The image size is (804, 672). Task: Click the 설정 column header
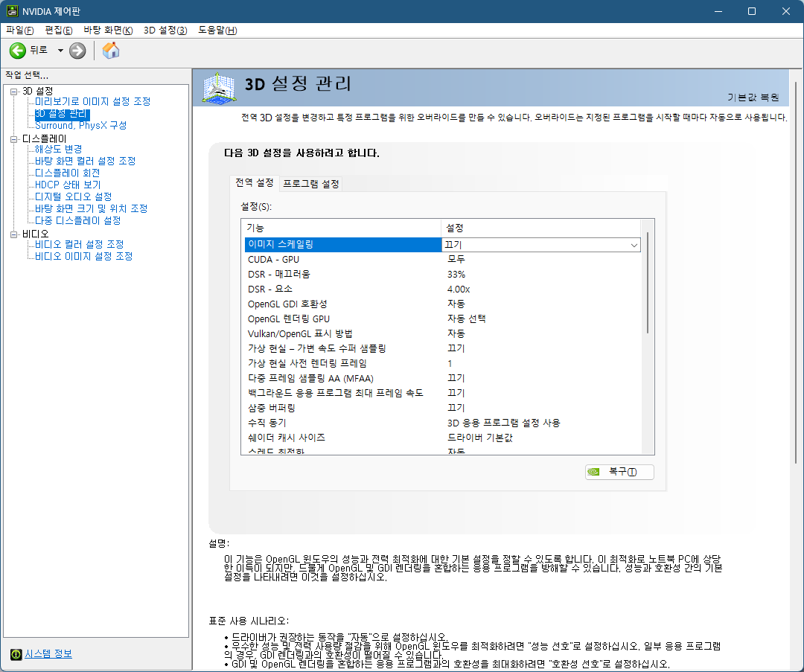540,228
